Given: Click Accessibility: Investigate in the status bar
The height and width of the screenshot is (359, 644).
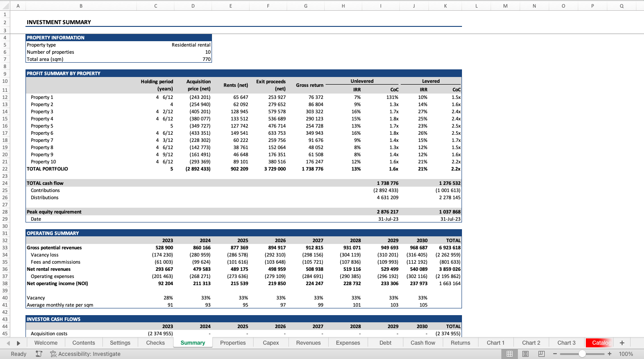Looking at the screenshot, I should [85, 354].
